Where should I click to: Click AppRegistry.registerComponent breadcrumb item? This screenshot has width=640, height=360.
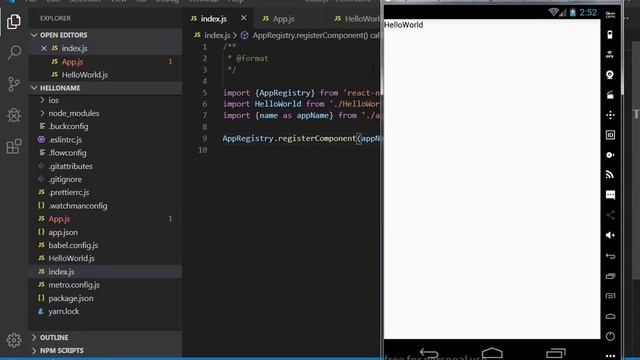[310, 36]
